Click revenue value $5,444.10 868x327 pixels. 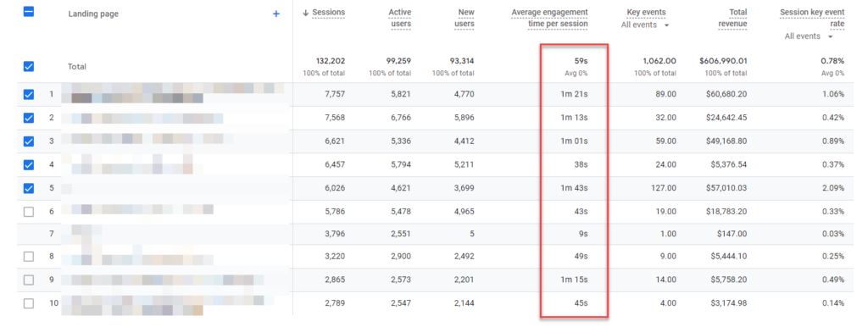[x=728, y=257]
